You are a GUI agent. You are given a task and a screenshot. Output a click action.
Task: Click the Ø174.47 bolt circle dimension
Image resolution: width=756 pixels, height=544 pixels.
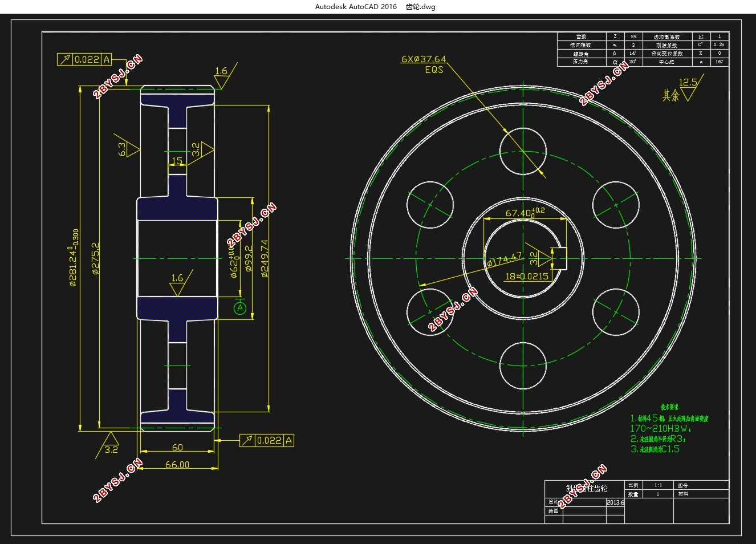[504, 260]
